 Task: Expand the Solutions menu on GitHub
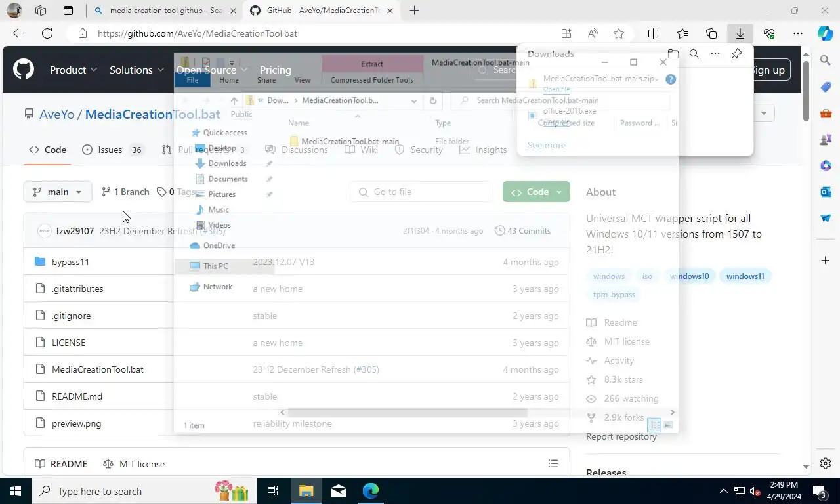(136, 70)
